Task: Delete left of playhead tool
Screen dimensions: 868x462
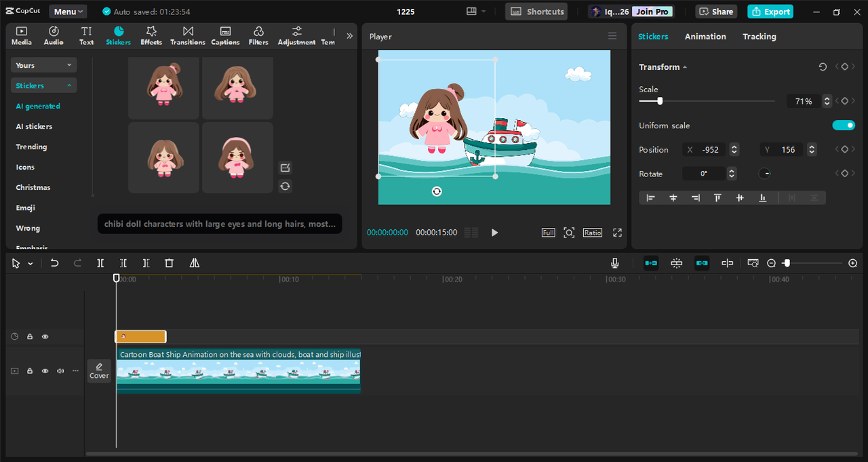Action: 123,263
